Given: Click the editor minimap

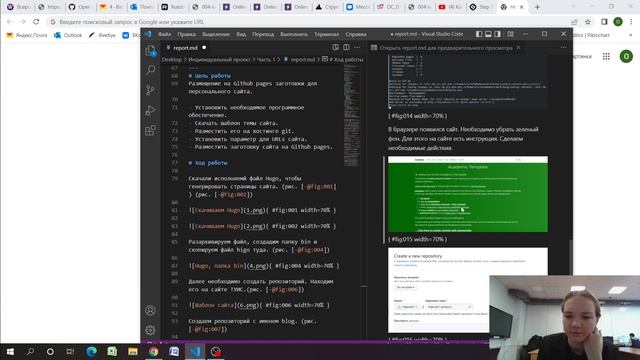Looking at the screenshot, I should [351, 116].
